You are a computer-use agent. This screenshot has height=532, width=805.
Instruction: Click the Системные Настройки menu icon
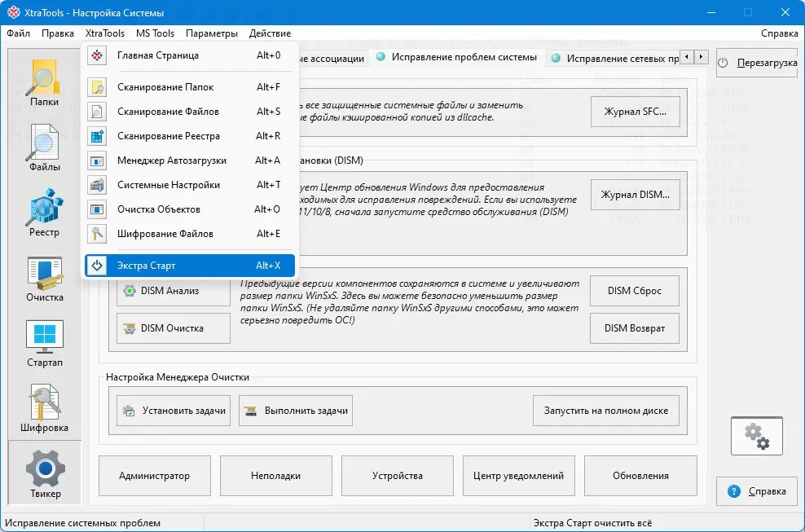(97, 185)
